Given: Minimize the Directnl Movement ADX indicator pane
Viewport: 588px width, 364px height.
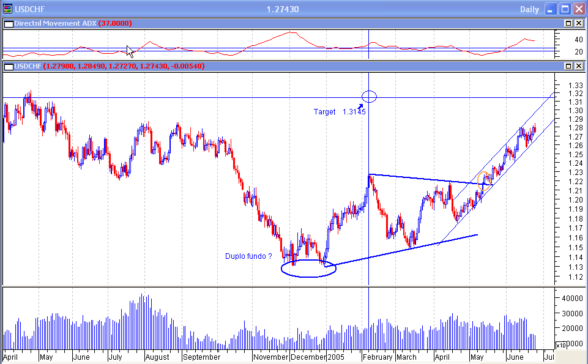Looking at the screenshot, I should coord(568,24).
